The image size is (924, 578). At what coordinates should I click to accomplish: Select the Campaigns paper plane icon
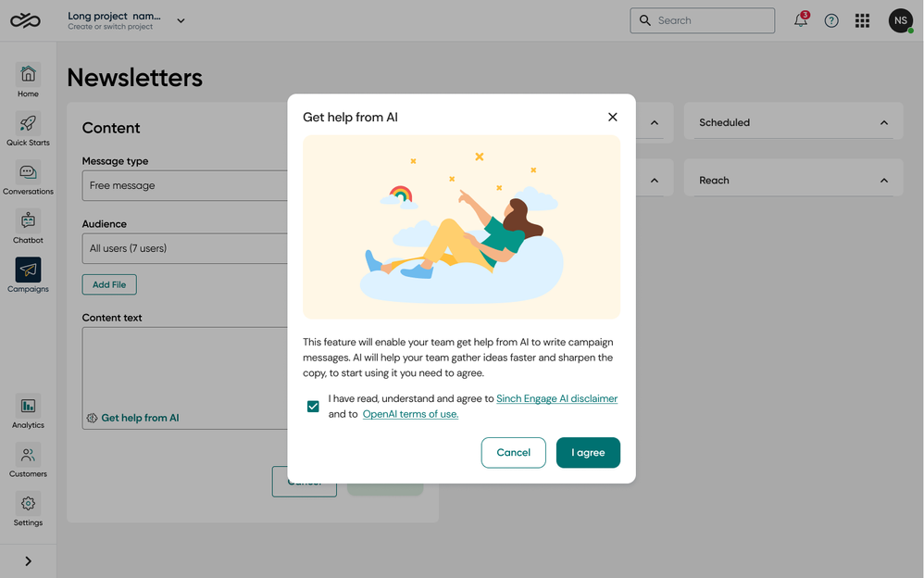(28, 270)
